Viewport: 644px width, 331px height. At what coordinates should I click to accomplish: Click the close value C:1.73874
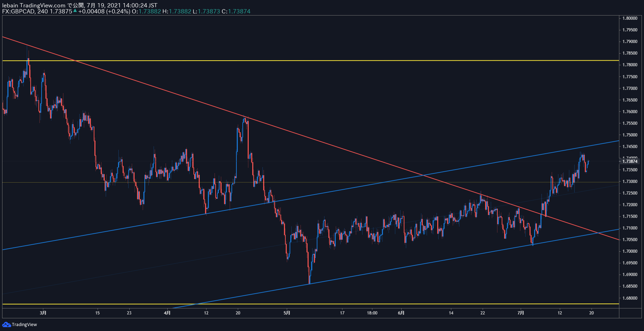click(x=236, y=11)
